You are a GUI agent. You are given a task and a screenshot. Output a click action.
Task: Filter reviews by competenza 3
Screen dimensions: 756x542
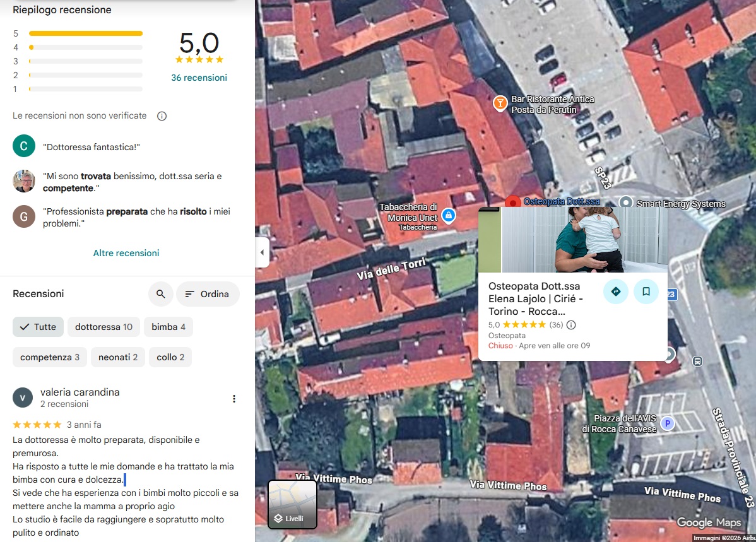(50, 357)
